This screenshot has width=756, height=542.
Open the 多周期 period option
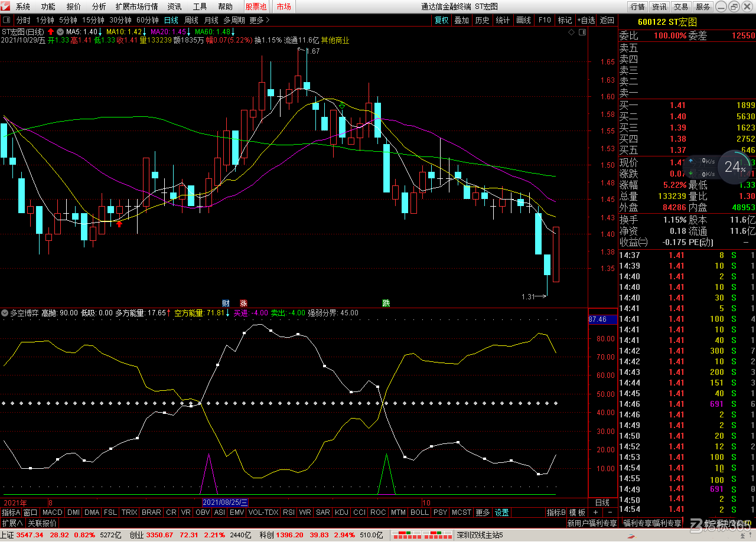[234, 20]
